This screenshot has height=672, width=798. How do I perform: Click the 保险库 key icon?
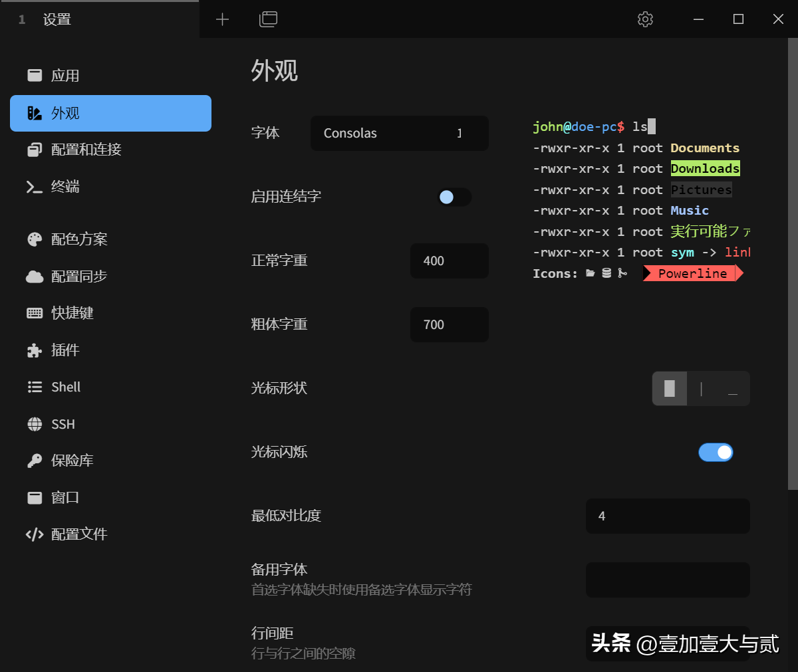pos(35,461)
